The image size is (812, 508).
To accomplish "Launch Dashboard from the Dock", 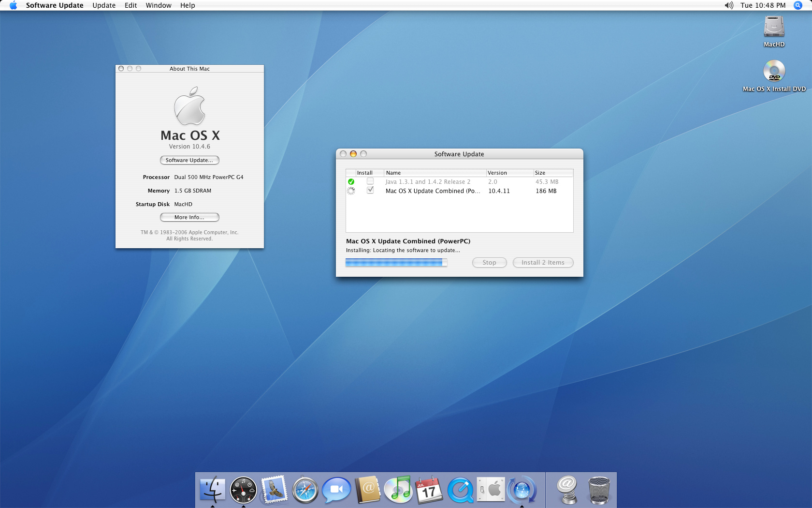I will point(243,490).
